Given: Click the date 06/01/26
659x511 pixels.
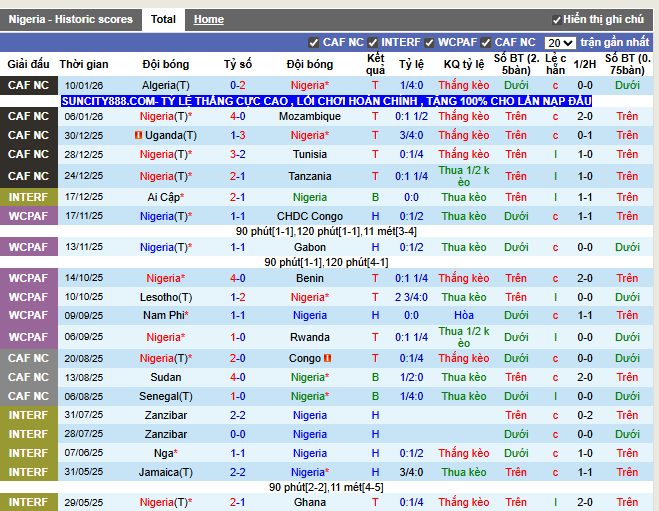Looking at the screenshot, I should point(84,116).
